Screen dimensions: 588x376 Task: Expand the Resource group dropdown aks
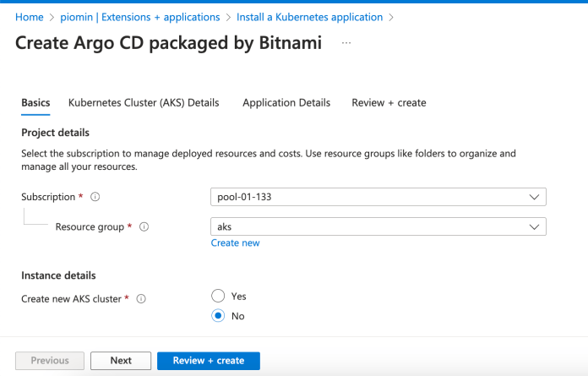pyautogui.click(x=378, y=226)
